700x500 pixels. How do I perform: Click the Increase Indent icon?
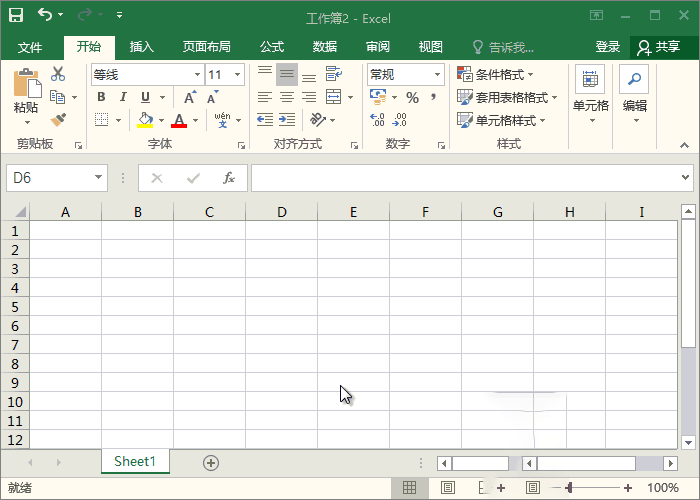(x=287, y=120)
